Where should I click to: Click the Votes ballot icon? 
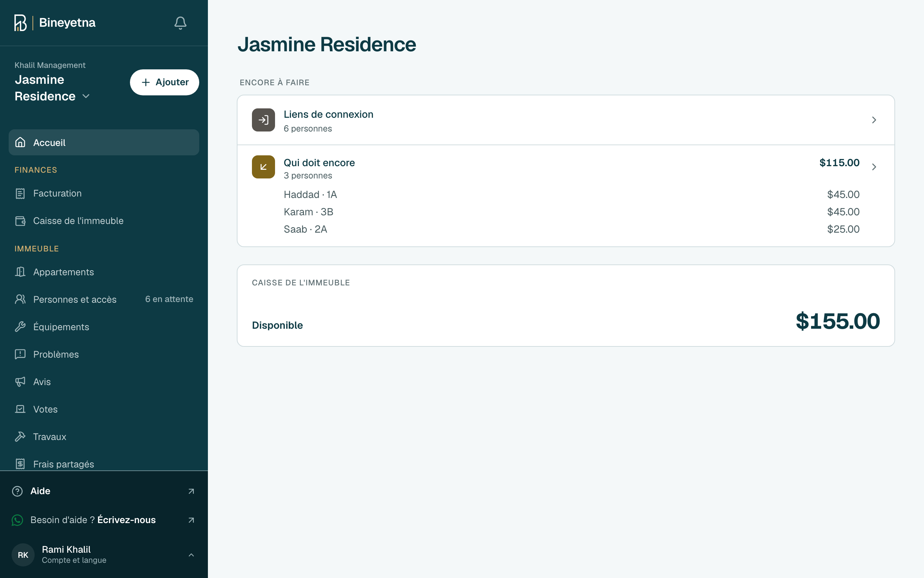20,409
